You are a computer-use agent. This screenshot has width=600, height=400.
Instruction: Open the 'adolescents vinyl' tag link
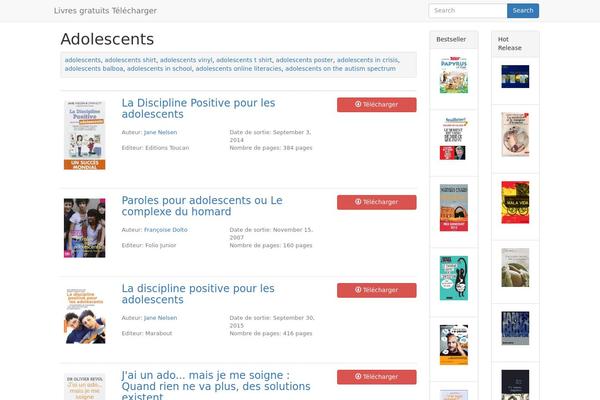pyautogui.click(x=186, y=60)
